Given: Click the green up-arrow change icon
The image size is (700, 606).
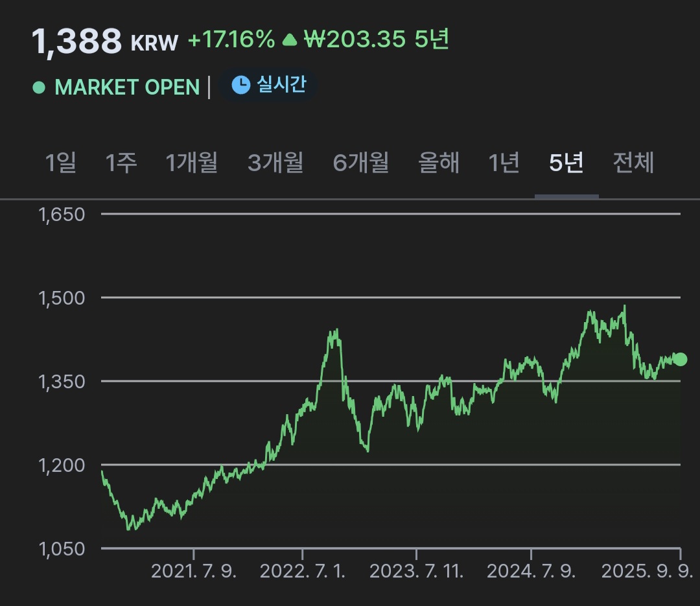Looking at the screenshot, I should click(x=289, y=41).
